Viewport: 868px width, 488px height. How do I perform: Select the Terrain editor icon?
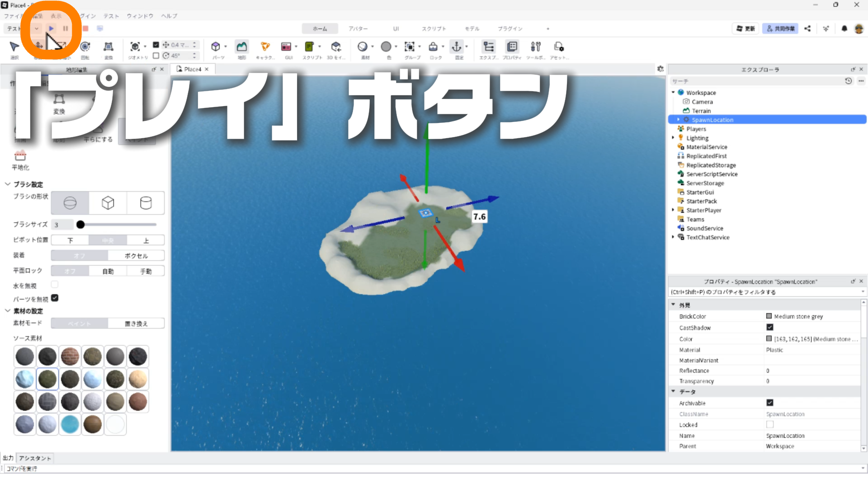coord(242,47)
